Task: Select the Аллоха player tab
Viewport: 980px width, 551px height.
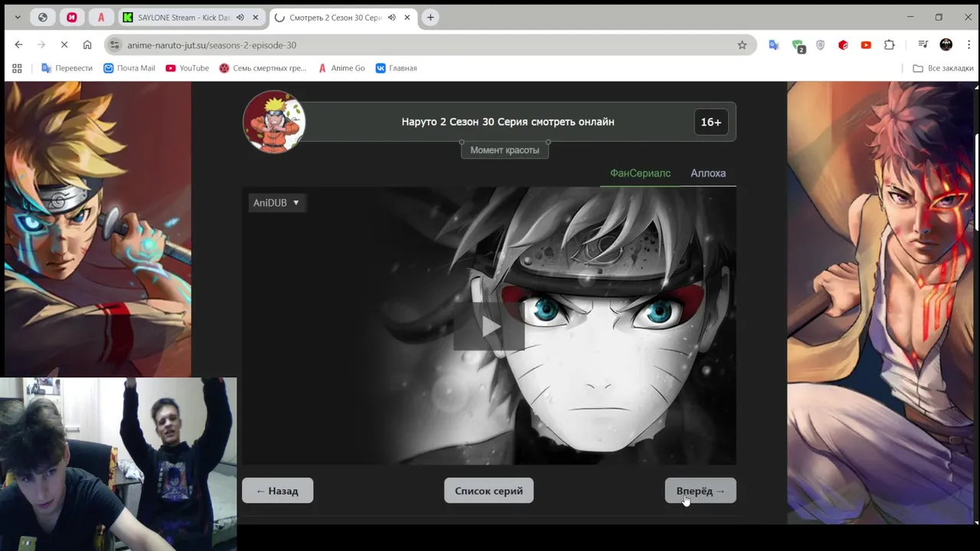Action: [708, 173]
